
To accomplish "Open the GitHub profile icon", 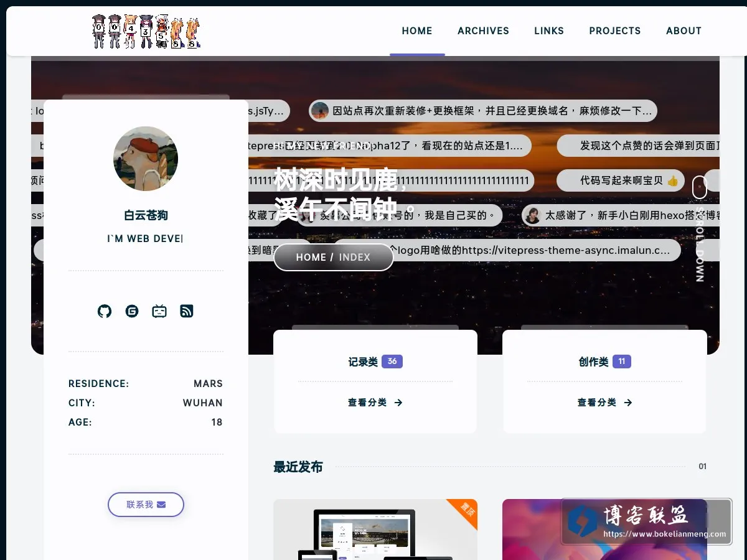I will [105, 311].
